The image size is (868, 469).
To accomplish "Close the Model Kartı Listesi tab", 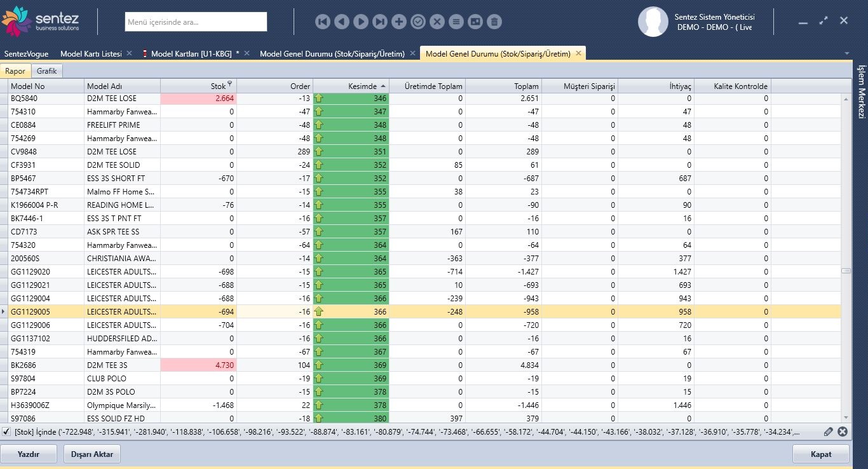I will pos(130,53).
